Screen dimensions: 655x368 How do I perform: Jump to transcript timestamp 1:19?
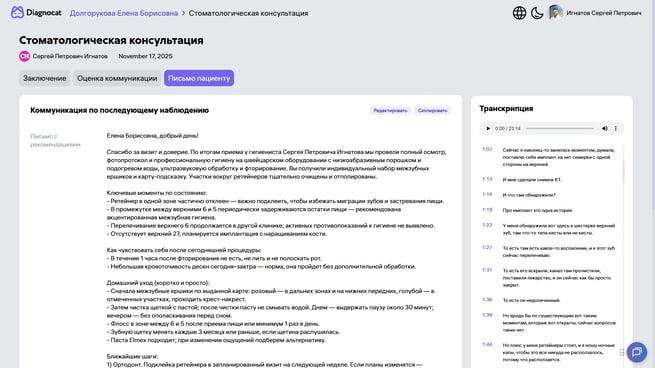tap(487, 210)
